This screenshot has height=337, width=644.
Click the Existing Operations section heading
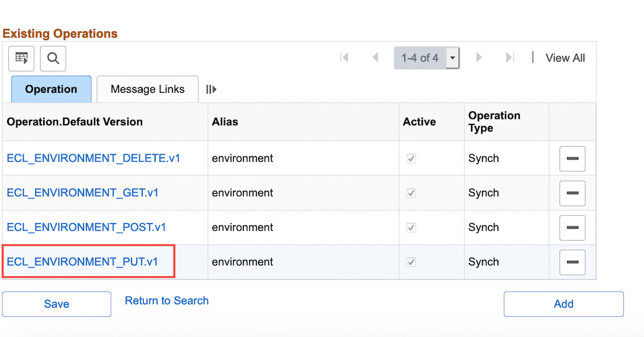[60, 33]
